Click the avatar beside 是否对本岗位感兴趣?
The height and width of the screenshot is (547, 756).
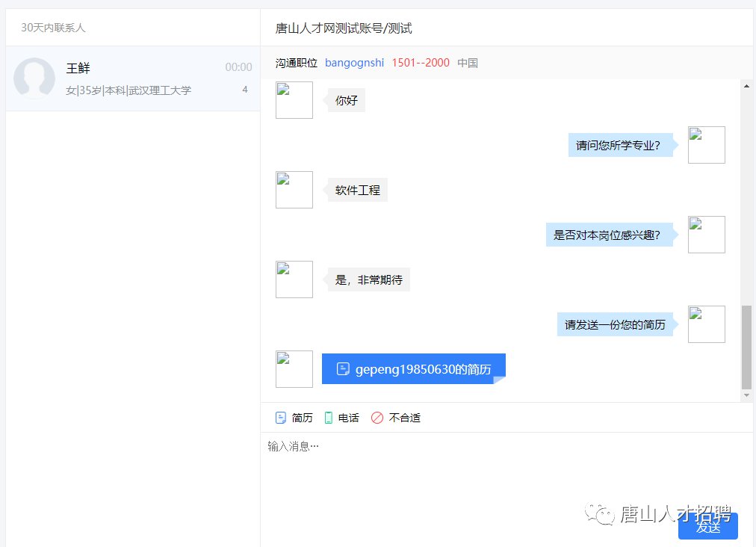706,235
